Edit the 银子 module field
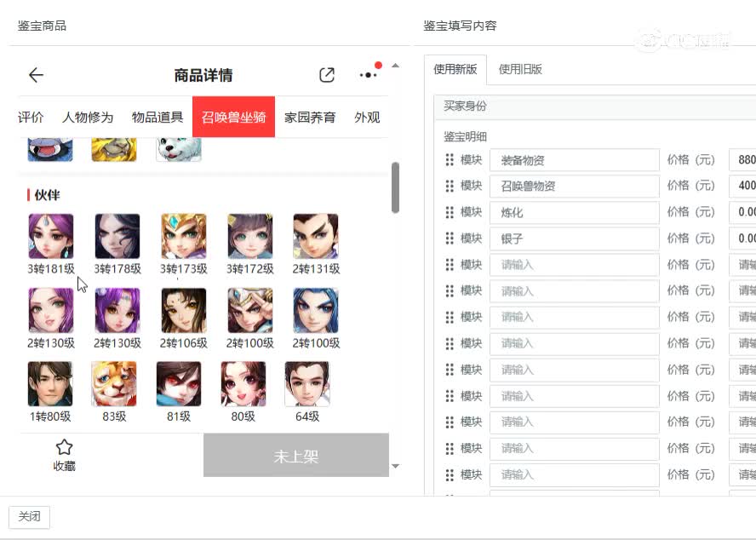 click(x=574, y=238)
